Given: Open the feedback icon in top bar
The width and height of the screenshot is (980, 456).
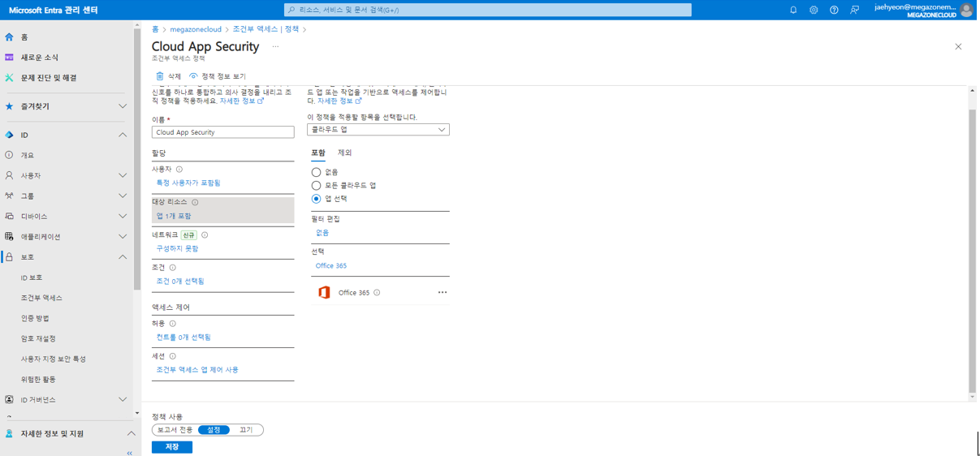Looking at the screenshot, I should click(x=854, y=10).
